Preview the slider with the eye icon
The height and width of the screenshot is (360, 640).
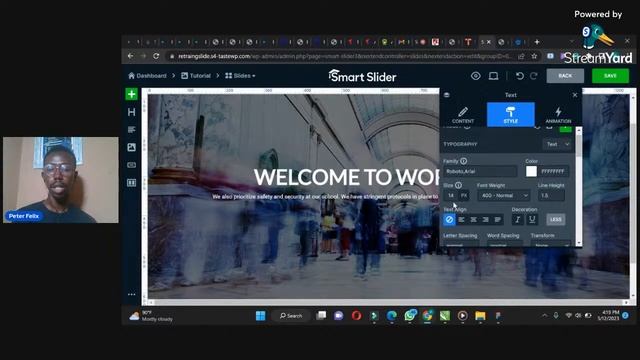pos(476,76)
